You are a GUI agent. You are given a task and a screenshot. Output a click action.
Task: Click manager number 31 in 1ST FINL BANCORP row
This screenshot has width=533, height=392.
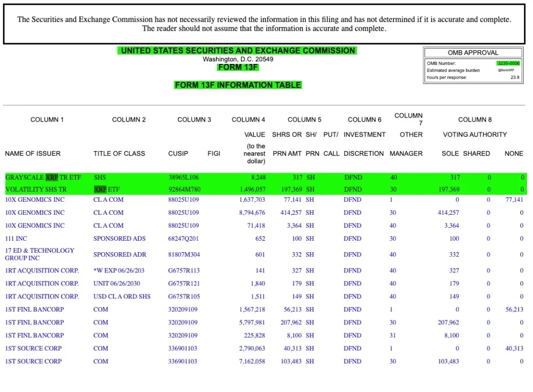[x=392, y=335]
